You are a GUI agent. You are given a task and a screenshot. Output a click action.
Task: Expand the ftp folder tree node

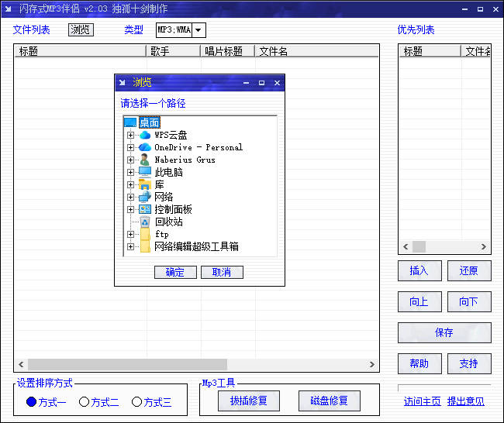[x=130, y=234]
